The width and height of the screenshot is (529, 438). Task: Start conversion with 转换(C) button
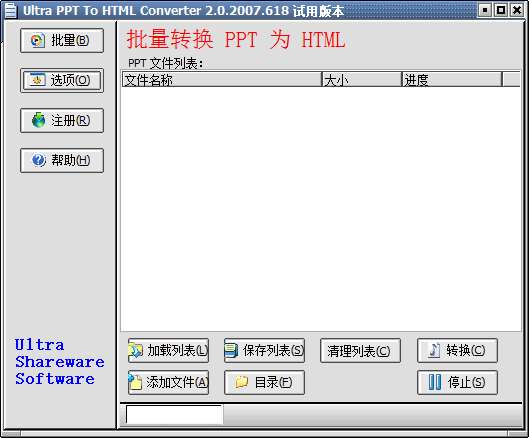[x=457, y=351]
